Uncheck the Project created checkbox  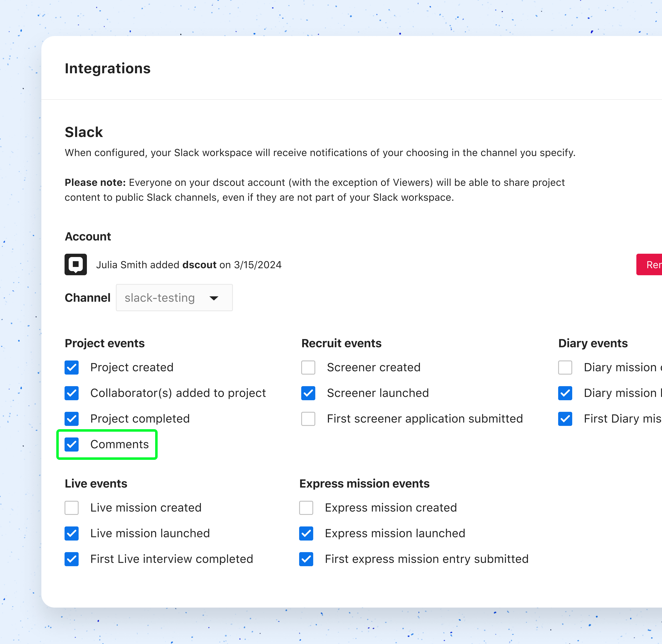tap(72, 368)
